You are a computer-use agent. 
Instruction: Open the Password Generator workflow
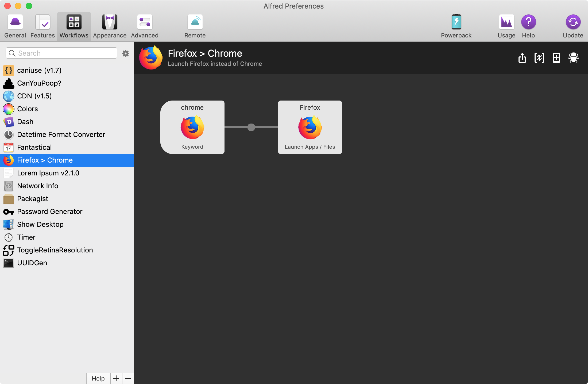[x=50, y=212]
